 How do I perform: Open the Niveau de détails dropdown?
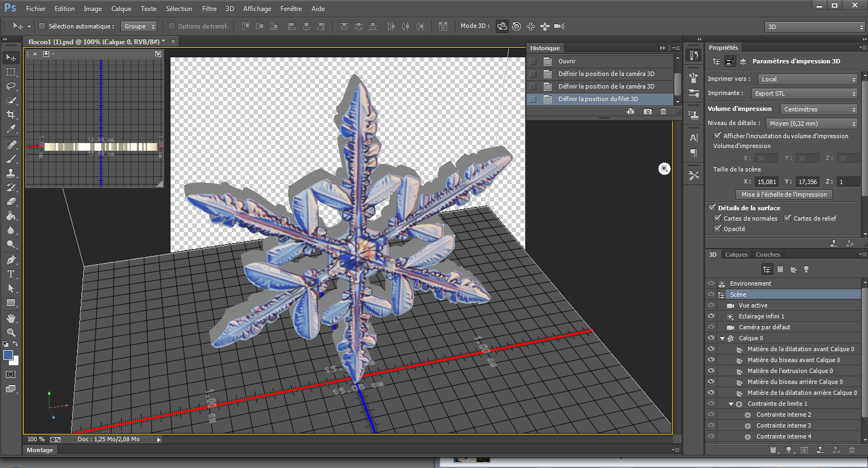tap(812, 123)
